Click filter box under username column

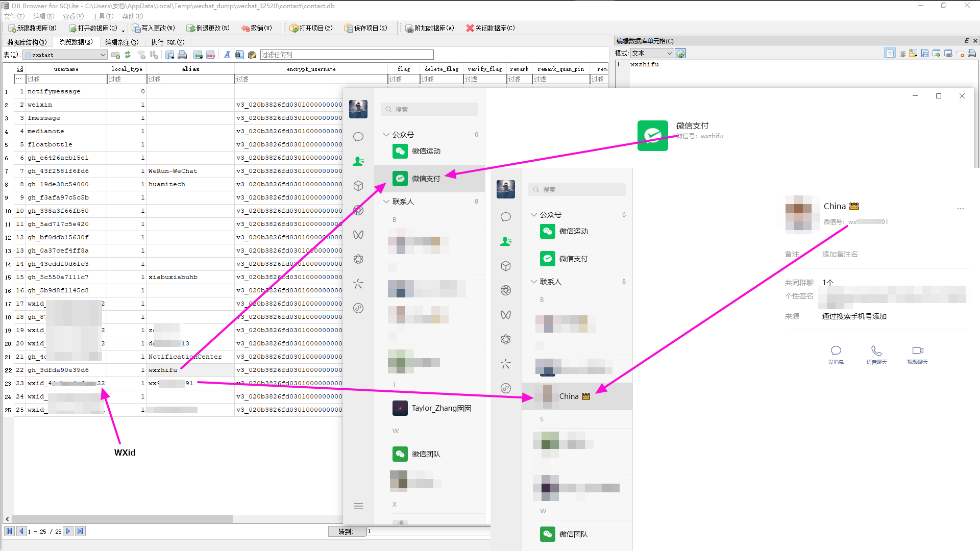tap(66, 79)
